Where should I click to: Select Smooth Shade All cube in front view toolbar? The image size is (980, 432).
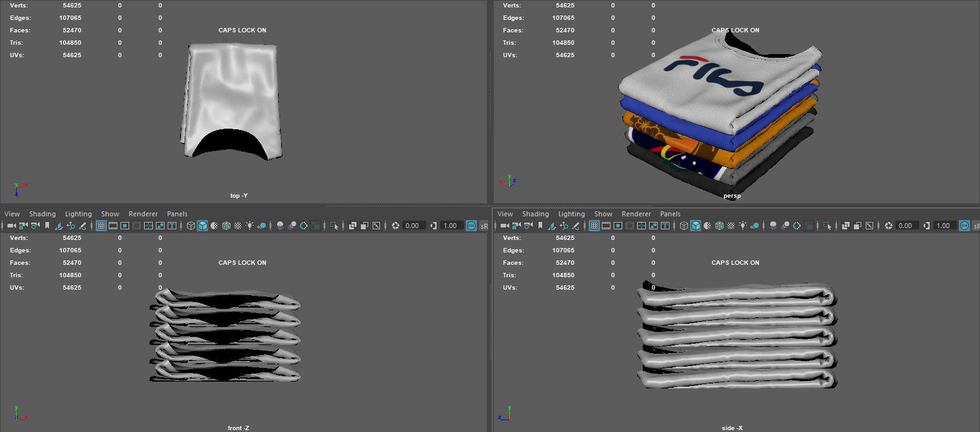coord(202,226)
